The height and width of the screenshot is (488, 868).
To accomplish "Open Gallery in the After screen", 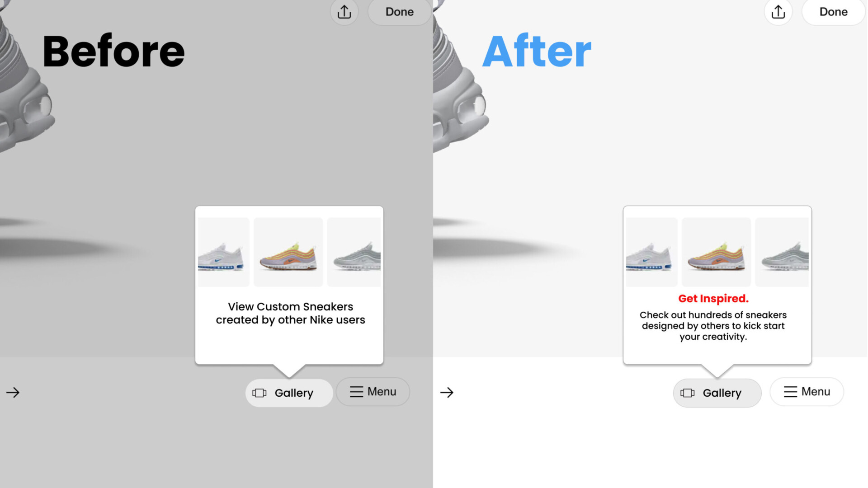I will [x=717, y=393].
